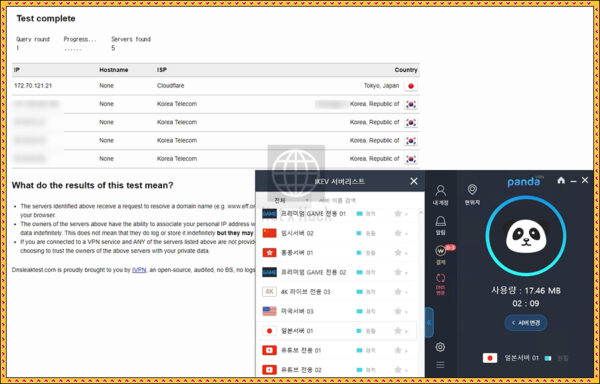
Task: Click the Tokyo, Japan country text
Action: coord(381,86)
